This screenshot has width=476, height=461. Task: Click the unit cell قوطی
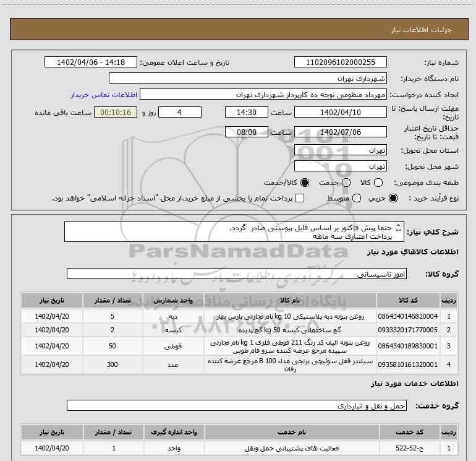tap(173, 346)
